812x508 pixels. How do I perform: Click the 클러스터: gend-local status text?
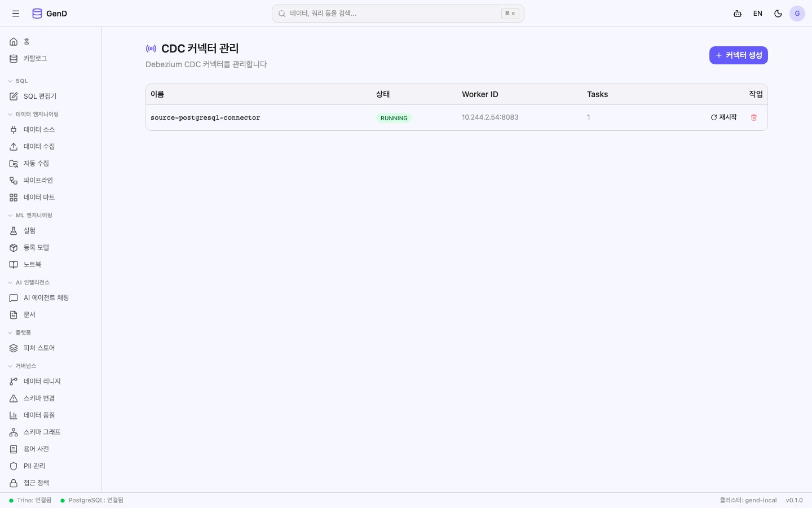click(748, 500)
